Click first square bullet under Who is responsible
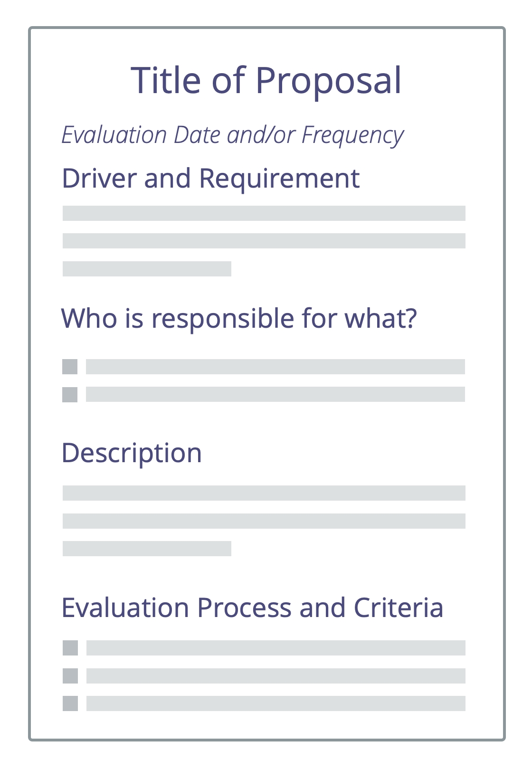Image resolution: width=532 pixels, height=760 pixels. coord(70,367)
